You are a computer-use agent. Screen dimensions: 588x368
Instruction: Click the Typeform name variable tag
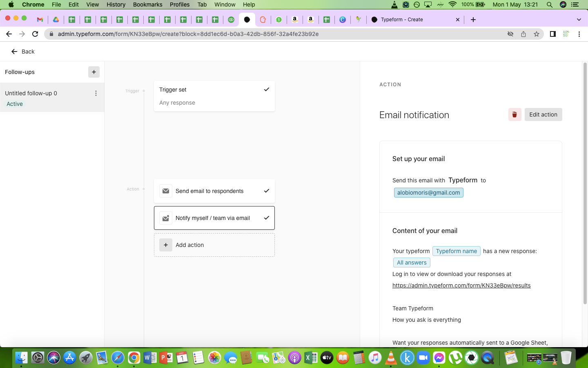tap(456, 251)
